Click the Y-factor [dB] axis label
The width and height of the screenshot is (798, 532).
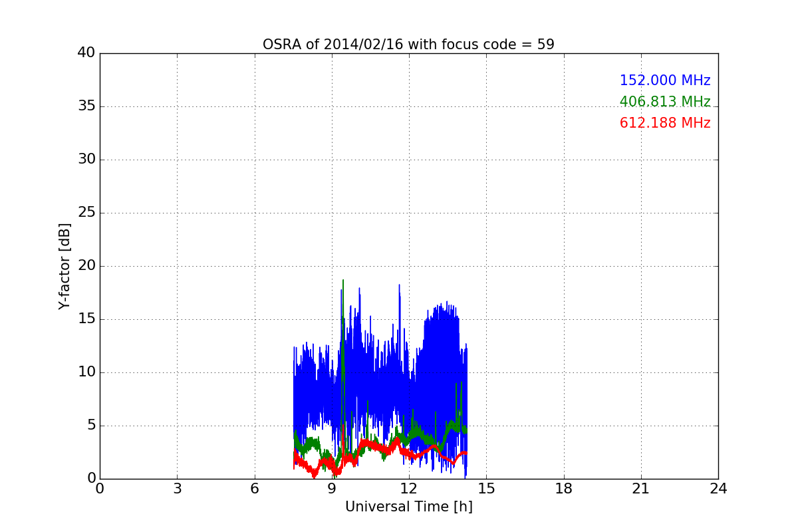(65, 266)
